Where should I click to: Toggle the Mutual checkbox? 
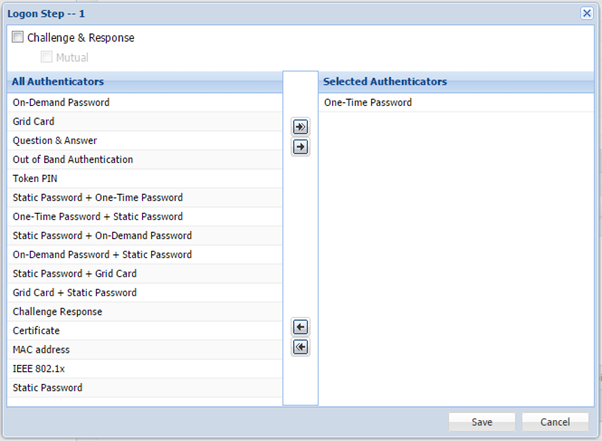(46, 57)
